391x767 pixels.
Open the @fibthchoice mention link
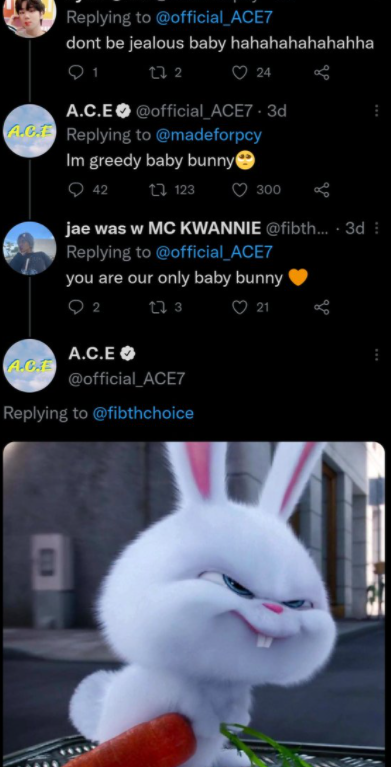point(143,413)
